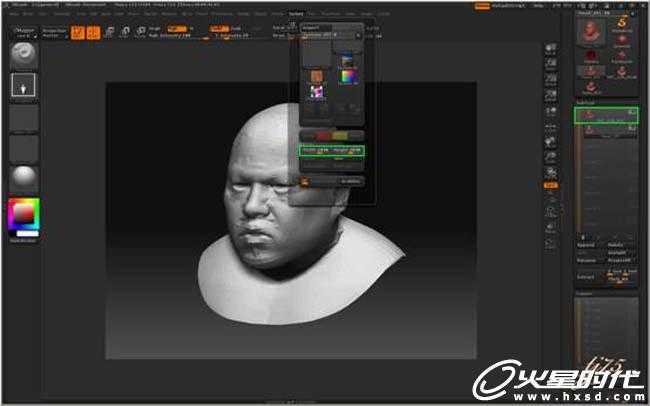Open the current brush thumbnail on left shelf

(24, 55)
